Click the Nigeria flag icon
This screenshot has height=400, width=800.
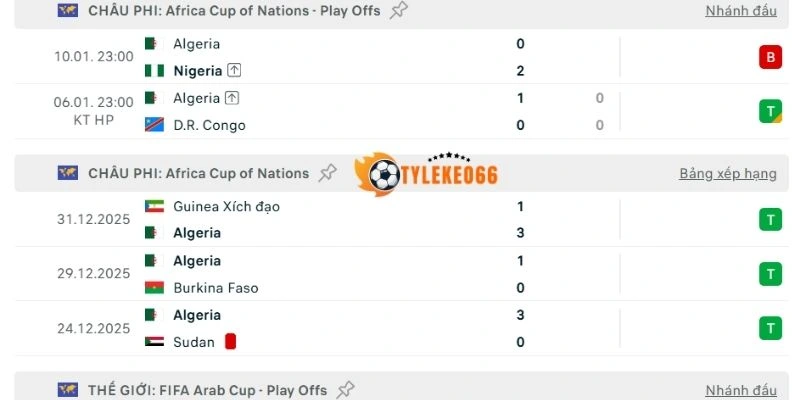[x=153, y=71]
